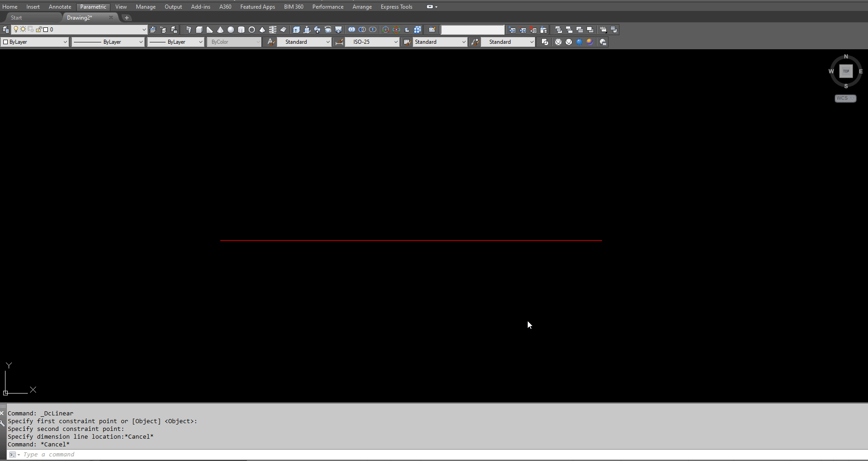
Task: Select the Realistic blue sphere visual style
Action: pyautogui.click(x=579, y=42)
